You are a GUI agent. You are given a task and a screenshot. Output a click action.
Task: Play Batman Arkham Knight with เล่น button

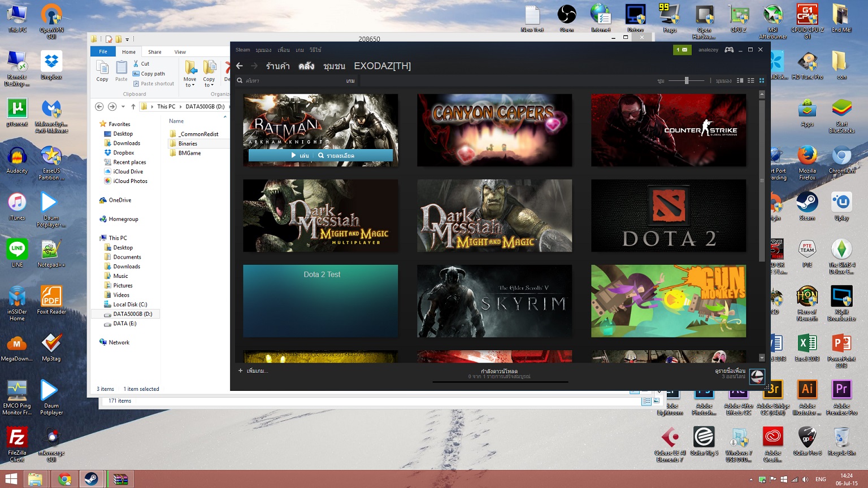(300, 155)
